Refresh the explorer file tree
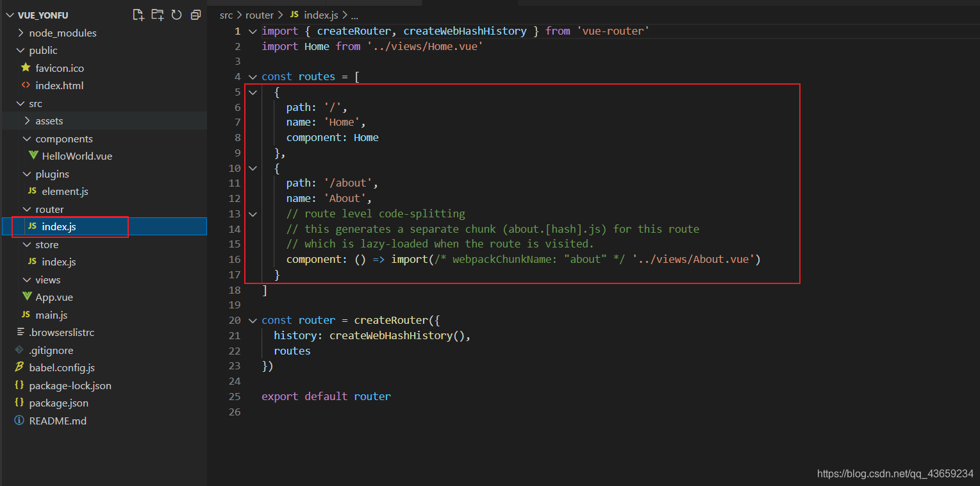 click(x=176, y=15)
